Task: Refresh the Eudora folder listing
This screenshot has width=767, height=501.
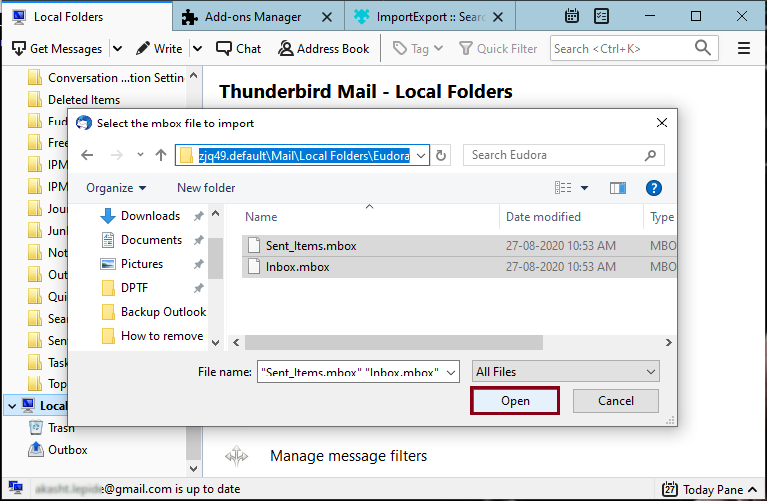Action: [441, 156]
